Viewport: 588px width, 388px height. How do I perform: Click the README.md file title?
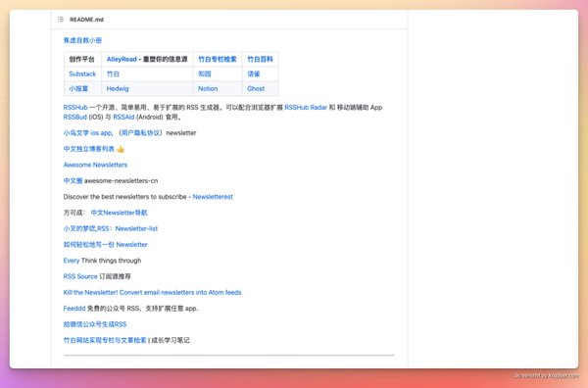tap(86, 20)
